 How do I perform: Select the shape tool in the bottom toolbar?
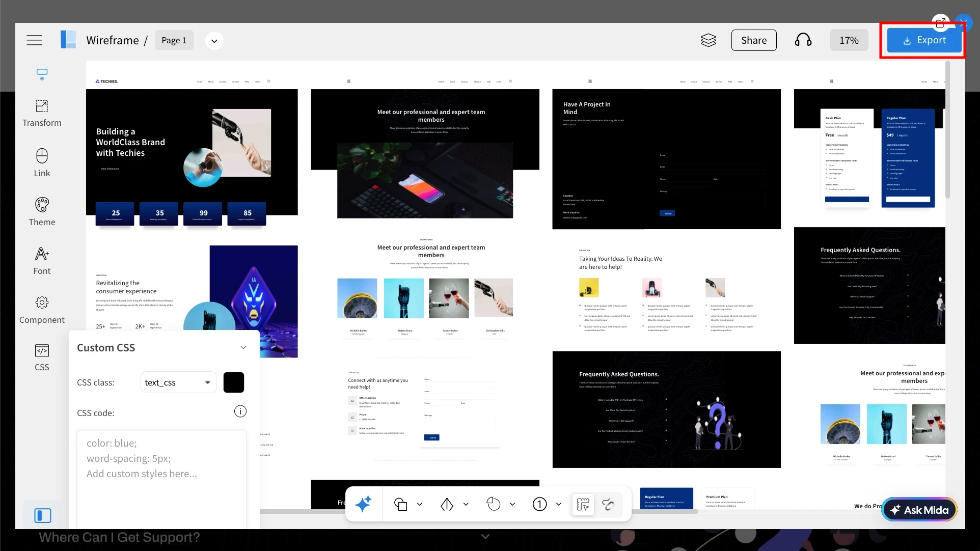(x=400, y=504)
